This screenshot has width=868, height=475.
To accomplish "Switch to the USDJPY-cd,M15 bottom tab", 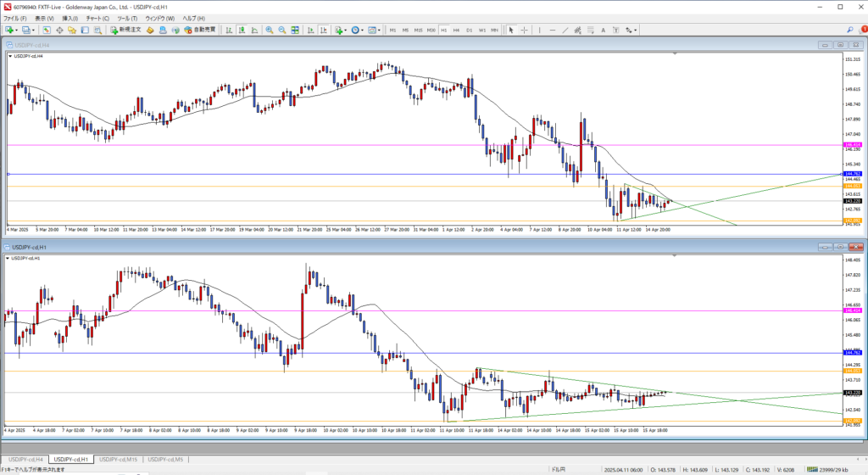I will [x=118, y=460].
